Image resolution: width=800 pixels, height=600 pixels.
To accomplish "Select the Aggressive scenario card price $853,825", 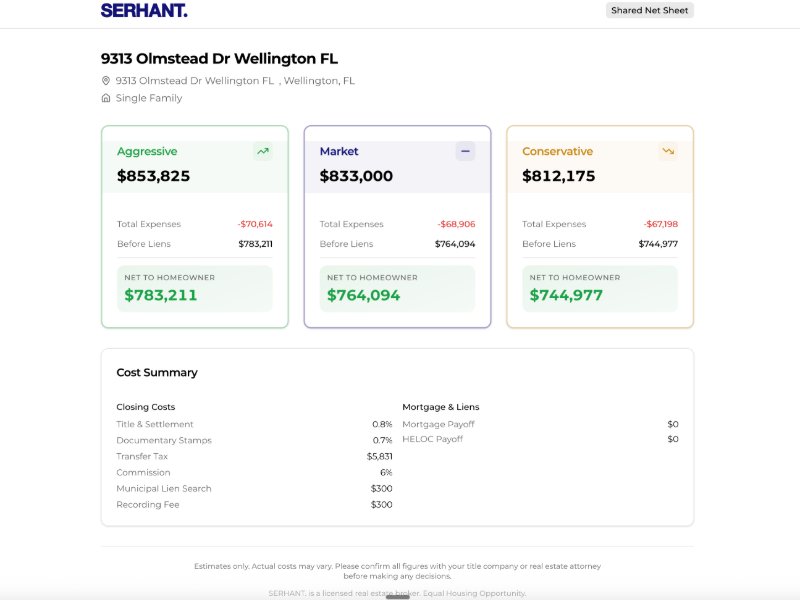I will pyautogui.click(x=153, y=176).
